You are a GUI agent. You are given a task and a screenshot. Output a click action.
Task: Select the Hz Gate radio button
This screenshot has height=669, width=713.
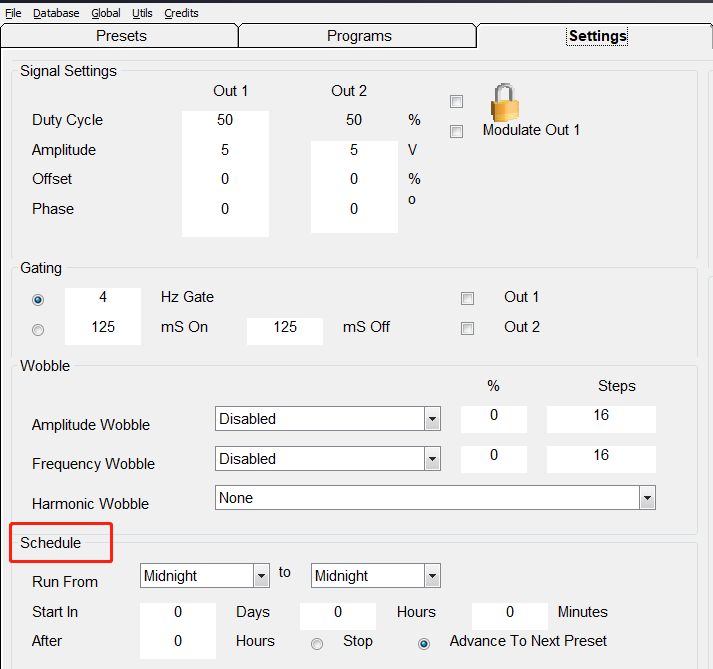click(38, 299)
